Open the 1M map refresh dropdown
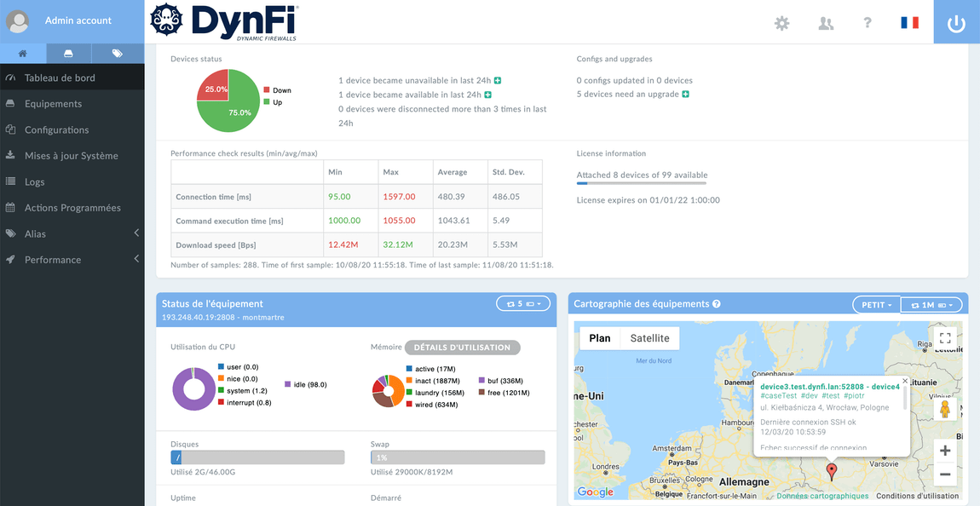 [931, 305]
